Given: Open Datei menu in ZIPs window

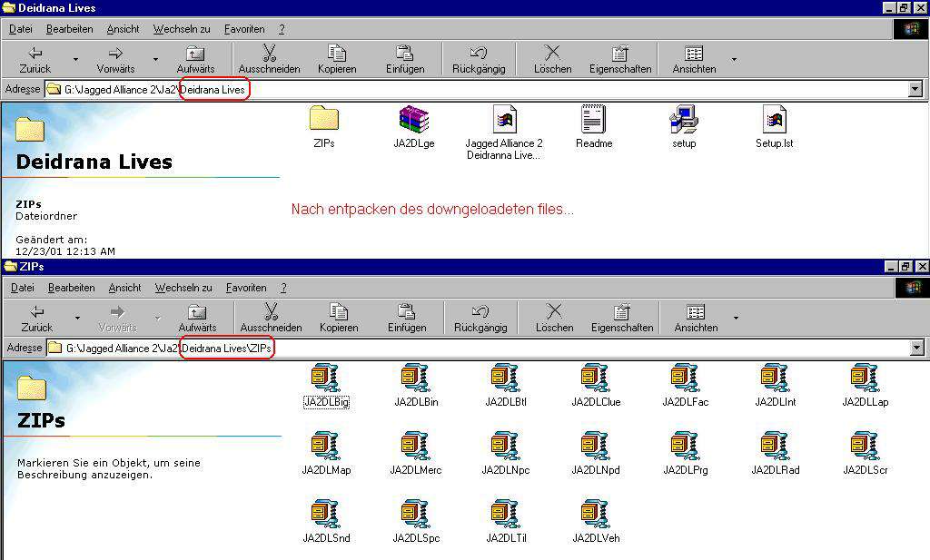Looking at the screenshot, I should click(x=23, y=288).
